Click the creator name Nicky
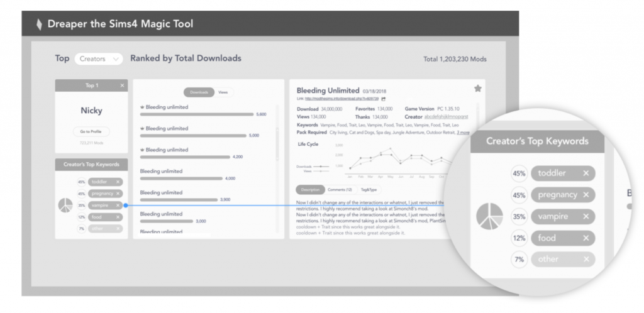 click(91, 111)
